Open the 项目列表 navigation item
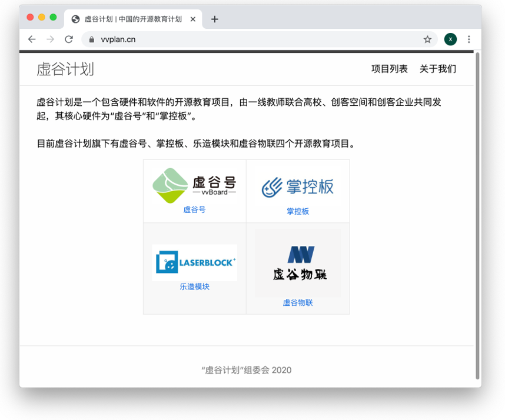Viewport: 505px width, 420px height. [x=389, y=69]
